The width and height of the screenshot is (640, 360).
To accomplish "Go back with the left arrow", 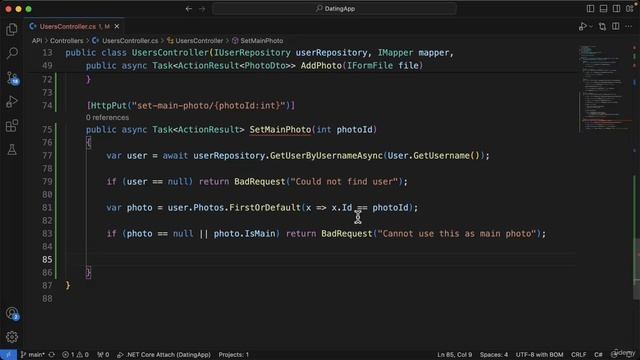I will point(189,9).
